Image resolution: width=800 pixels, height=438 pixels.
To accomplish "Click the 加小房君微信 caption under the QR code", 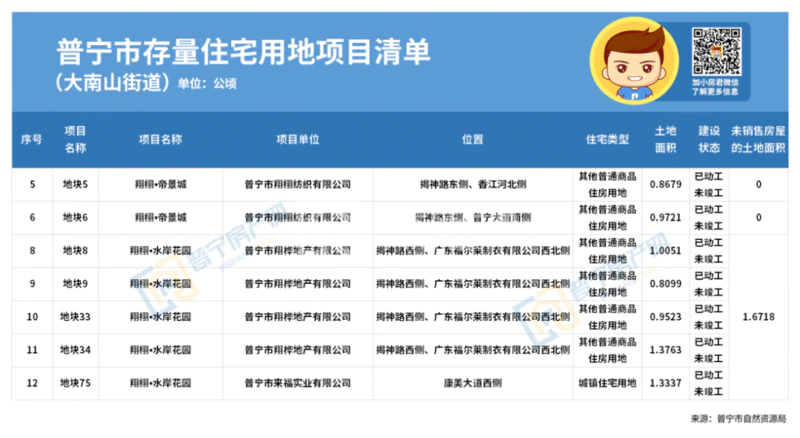I will (715, 86).
